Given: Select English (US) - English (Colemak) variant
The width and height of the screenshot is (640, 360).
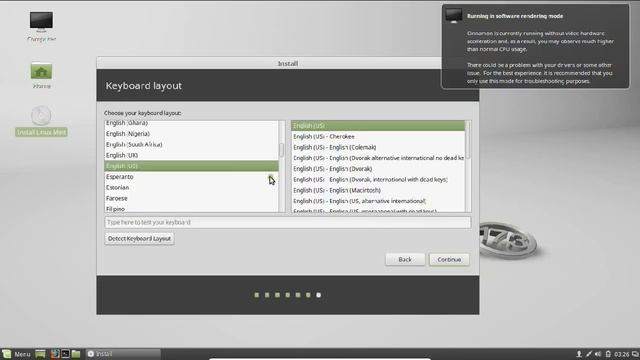Looking at the screenshot, I should click(x=378, y=147).
